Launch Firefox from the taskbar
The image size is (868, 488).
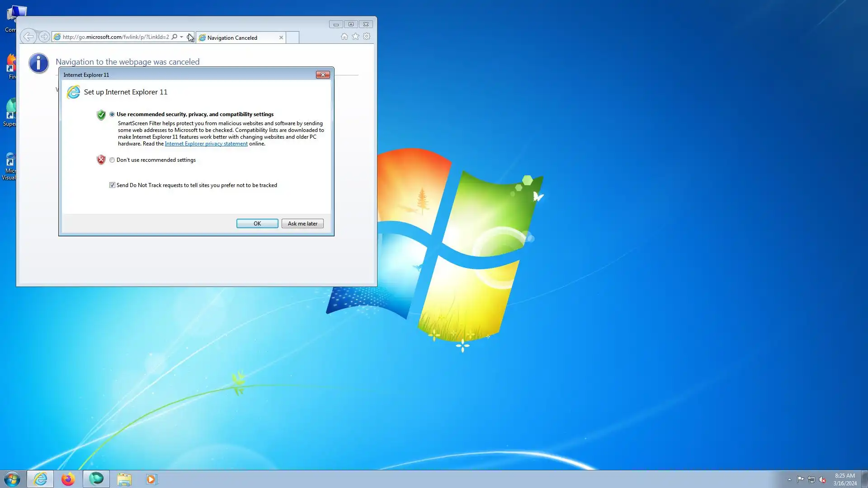coord(68,479)
